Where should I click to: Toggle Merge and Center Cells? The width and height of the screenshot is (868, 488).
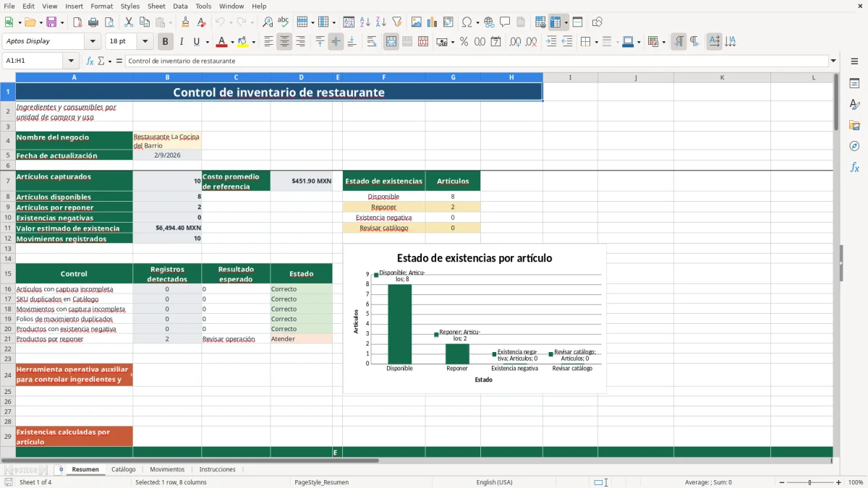coord(391,42)
